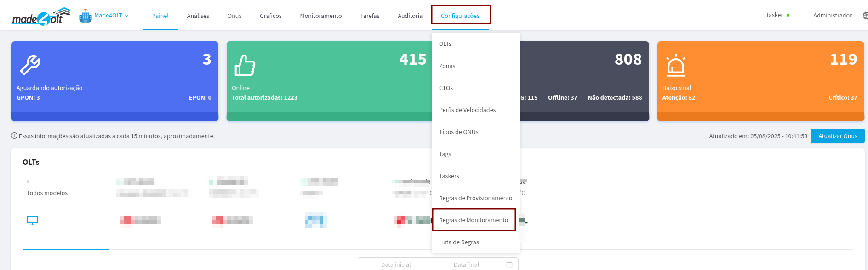Viewport: 868px width, 270px height.
Task: Click the Made4OLT building icon
Action: coord(86,17)
